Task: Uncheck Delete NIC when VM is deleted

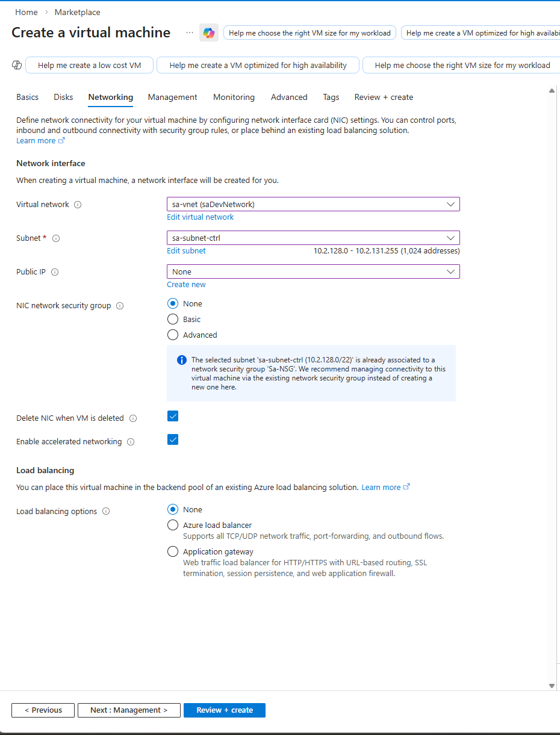Action: click(173, 417)
